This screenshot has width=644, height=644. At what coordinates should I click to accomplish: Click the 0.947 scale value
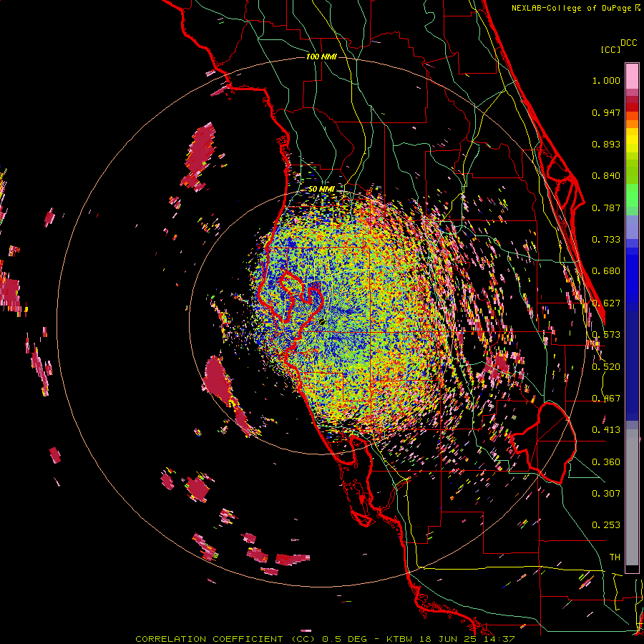(606, 112)
